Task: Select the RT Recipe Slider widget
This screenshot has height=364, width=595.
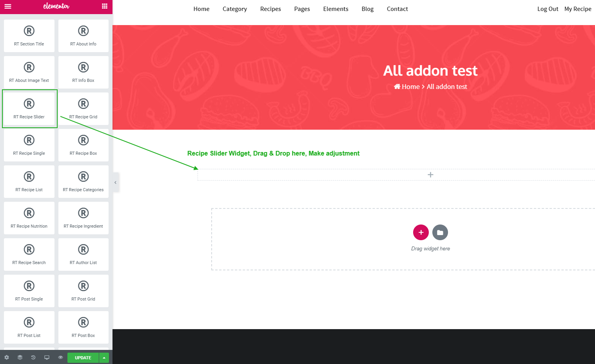Action: (x=29, y=109)
